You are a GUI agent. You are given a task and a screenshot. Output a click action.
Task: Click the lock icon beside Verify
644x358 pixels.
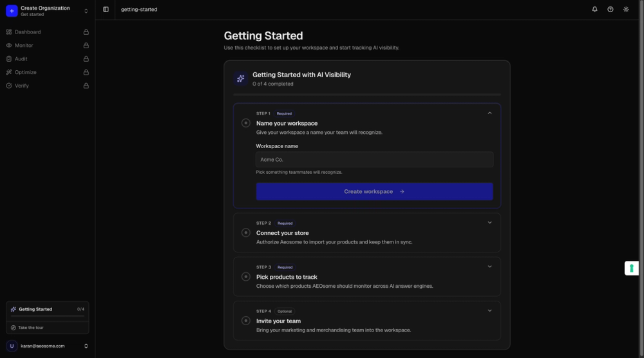tap(86, 86)
